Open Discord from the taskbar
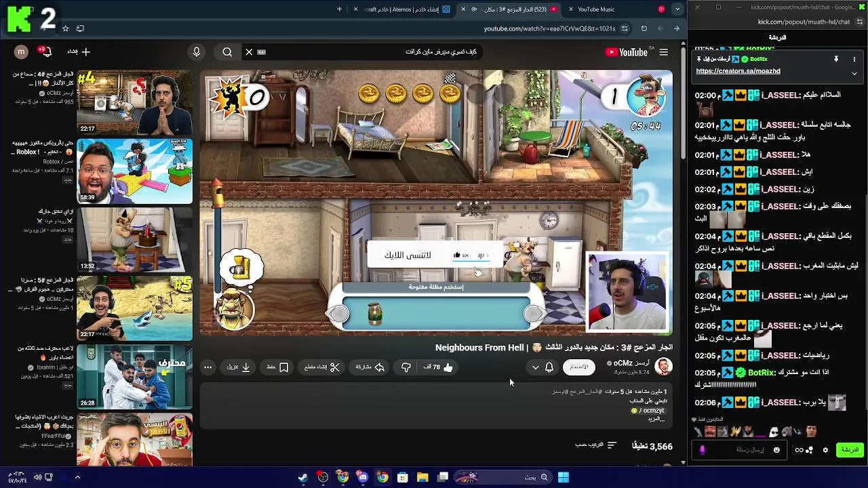 click(363, 477)
